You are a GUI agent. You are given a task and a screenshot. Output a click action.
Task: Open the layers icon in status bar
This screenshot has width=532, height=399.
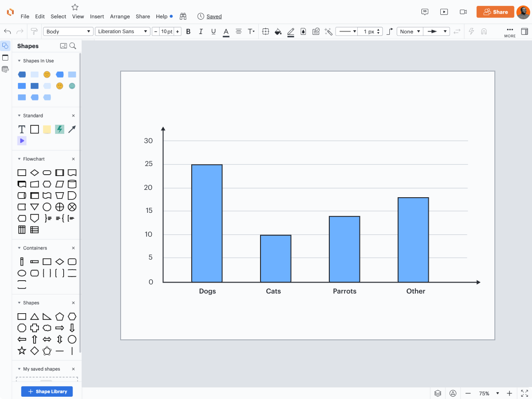(x=438, y=393)
